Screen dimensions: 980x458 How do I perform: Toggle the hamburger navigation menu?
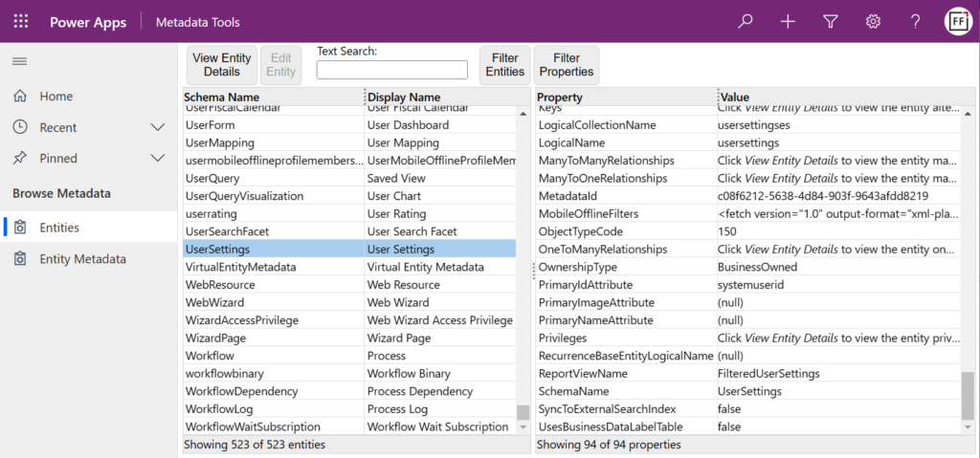pyautogui.click(x=20, y=61)
